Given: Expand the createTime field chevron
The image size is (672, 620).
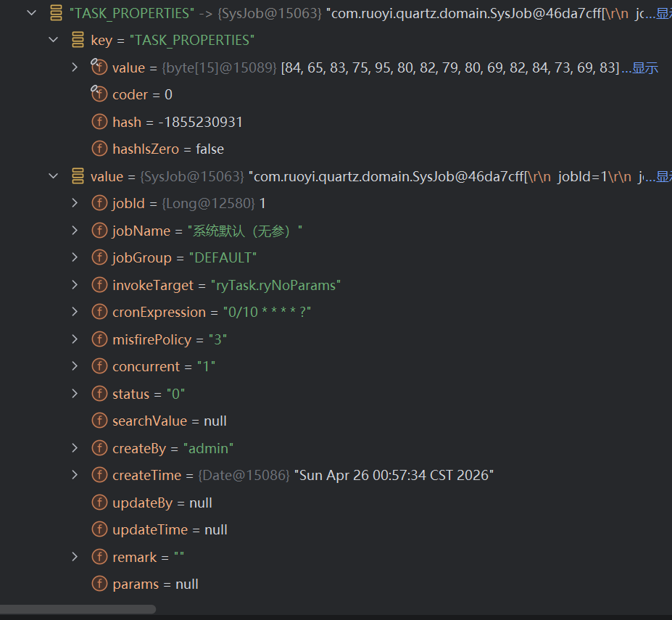Looking at the screenshot, I should (x=75, y=475).
